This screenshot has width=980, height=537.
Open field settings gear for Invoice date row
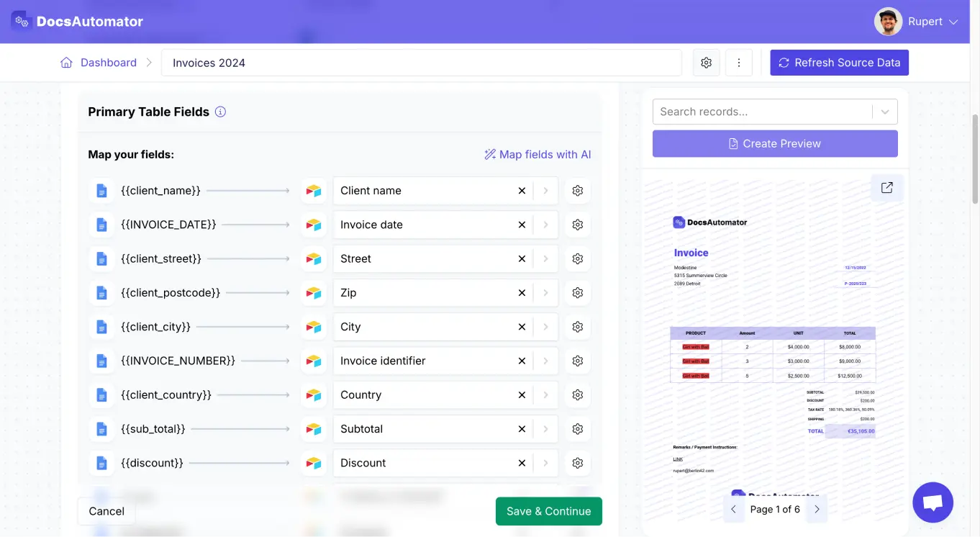577,225
